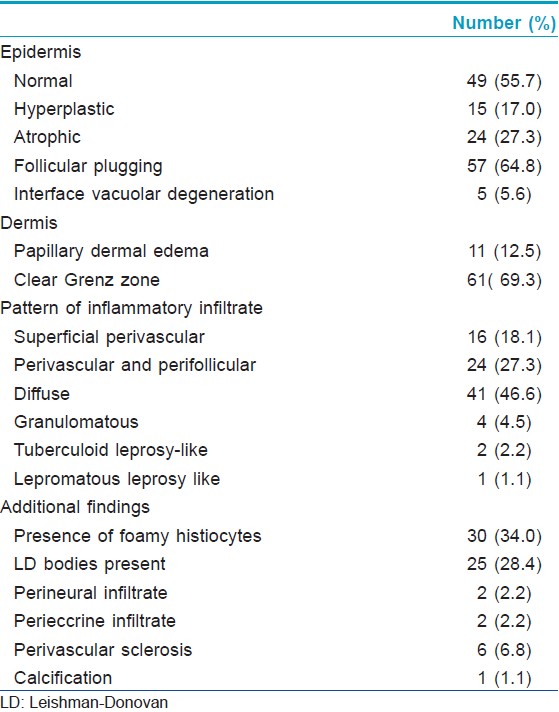Click Interface vacuolar degeneration text
559x712 pixels.
tap(144, 194)
